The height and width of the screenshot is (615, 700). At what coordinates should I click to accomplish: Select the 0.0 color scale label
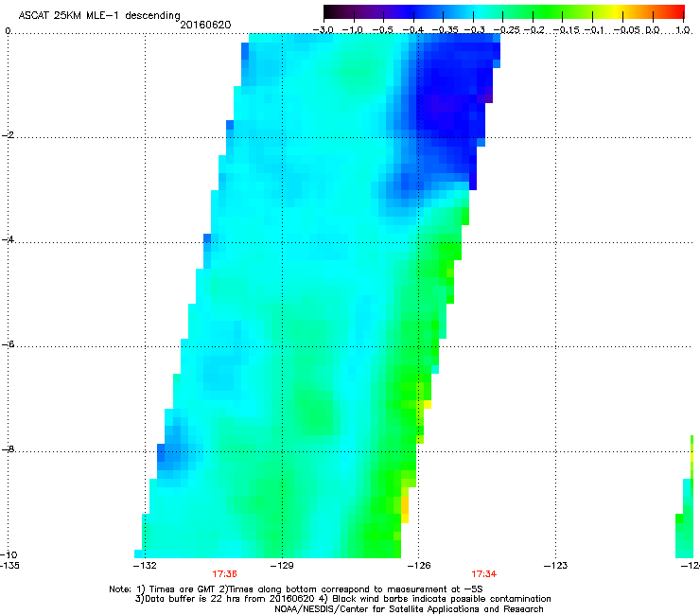click(x=653, y=30)
